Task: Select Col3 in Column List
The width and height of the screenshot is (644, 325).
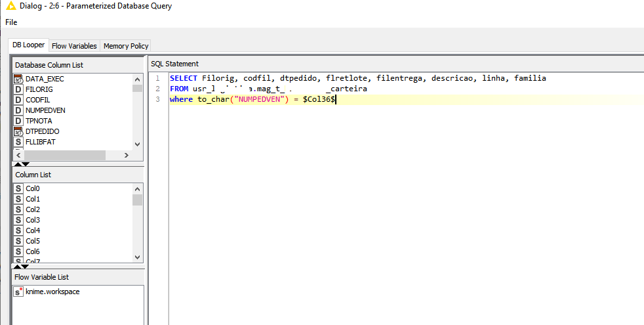Action: coord(33,220)
